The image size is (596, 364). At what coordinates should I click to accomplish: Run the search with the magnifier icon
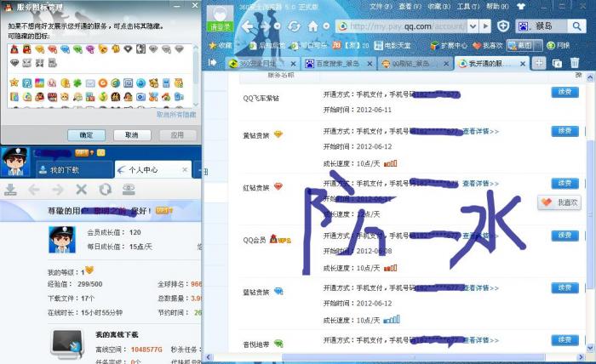click(576, 26)
